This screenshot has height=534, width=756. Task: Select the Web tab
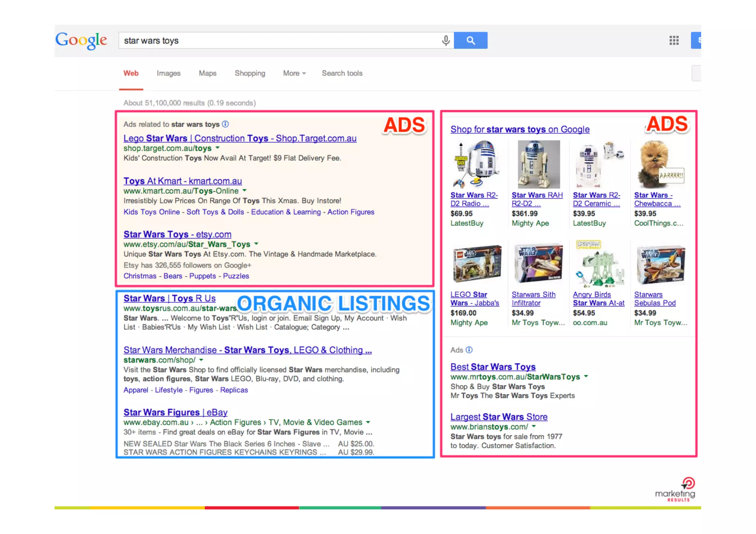point(131,73)
